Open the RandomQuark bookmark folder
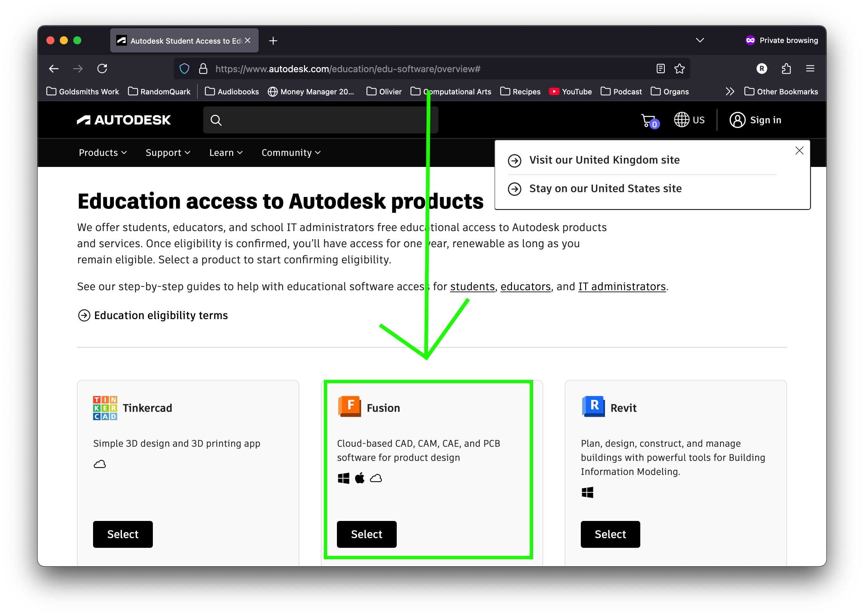This screenshot has width=864, height=616. tap(159, 91)
